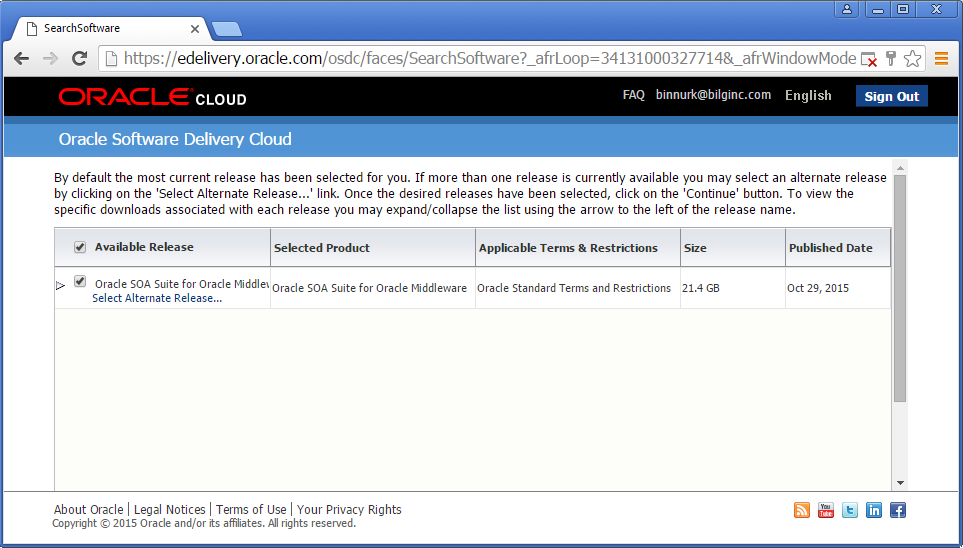
Task: Uncheck the Oracle SOA Suite release checkbox
Action: pyautogui.click(x=80, y=281)
